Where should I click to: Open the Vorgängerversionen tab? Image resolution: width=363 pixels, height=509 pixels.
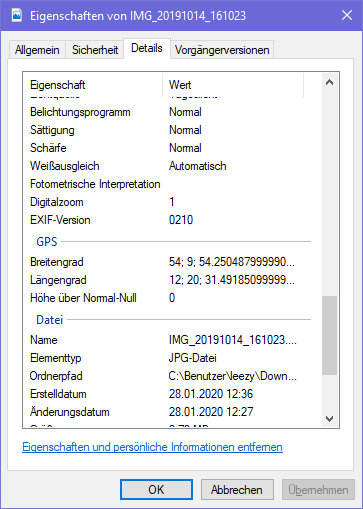(222, 50)
